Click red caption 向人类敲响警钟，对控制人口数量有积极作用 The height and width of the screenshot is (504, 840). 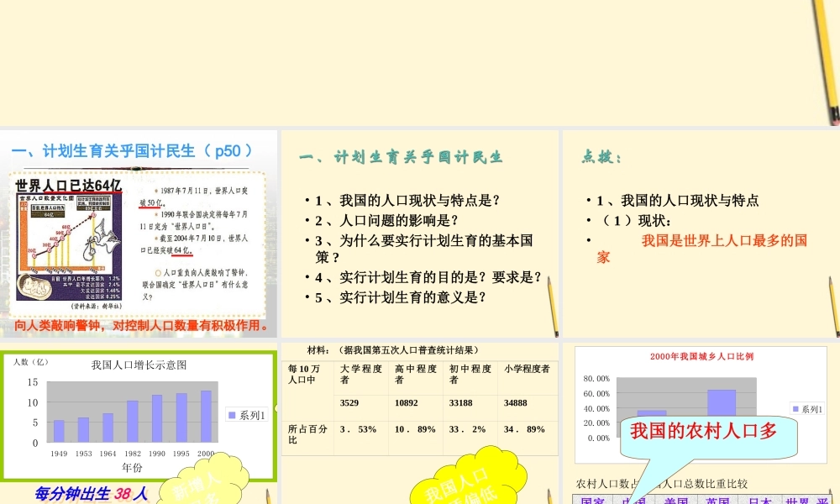pyautogui.click(x=143, y=326)
